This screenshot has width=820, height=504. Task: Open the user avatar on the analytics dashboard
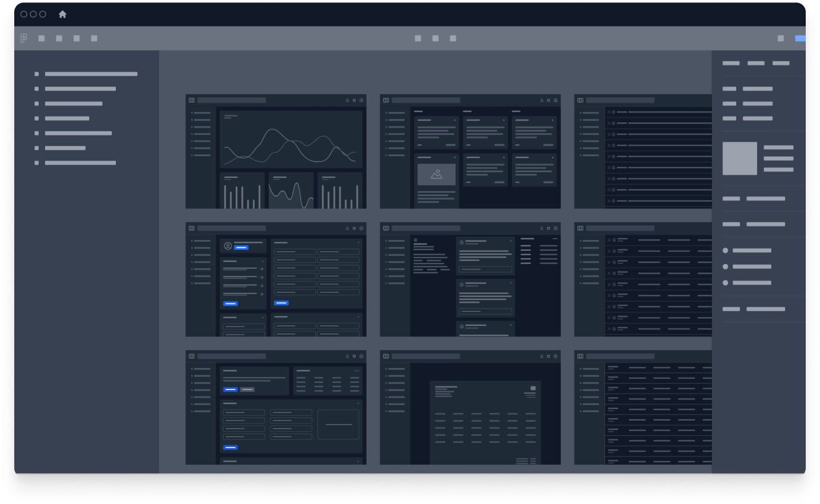point(361,100)
